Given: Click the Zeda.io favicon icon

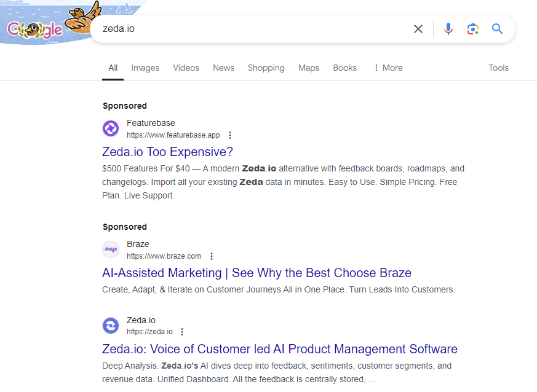Looking at the screenshot, I should pos(110,326).
